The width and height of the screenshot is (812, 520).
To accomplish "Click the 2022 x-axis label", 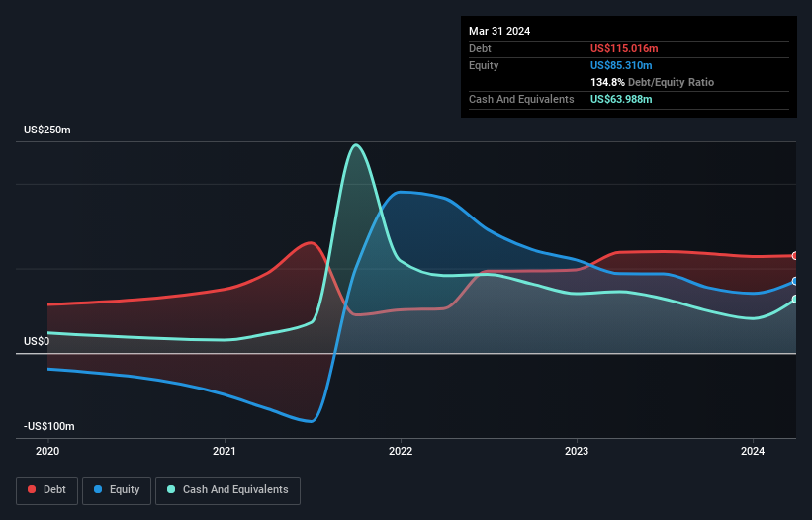I will click(x=401, y=451).
